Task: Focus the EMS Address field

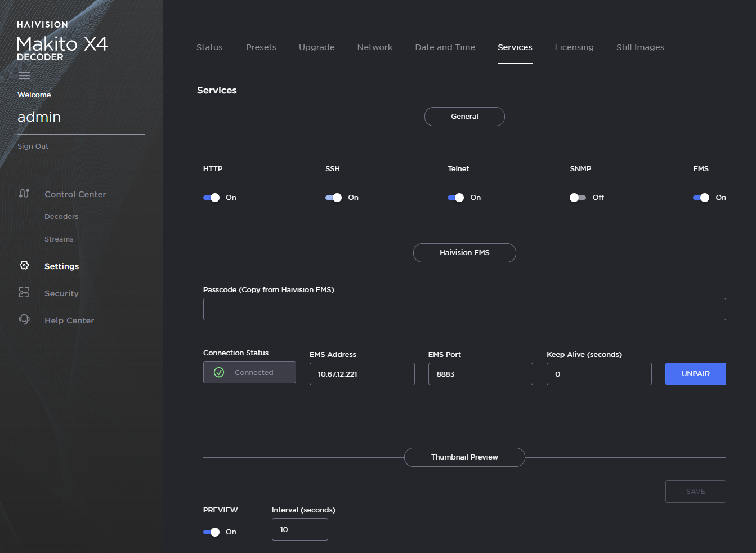Action: tap(361, 374)
